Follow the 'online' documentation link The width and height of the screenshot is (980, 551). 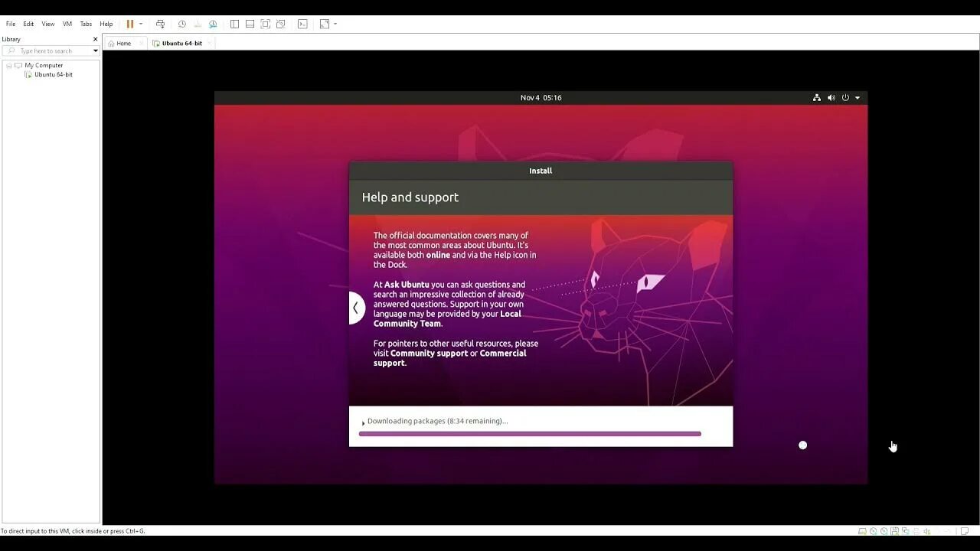(438, 255)
